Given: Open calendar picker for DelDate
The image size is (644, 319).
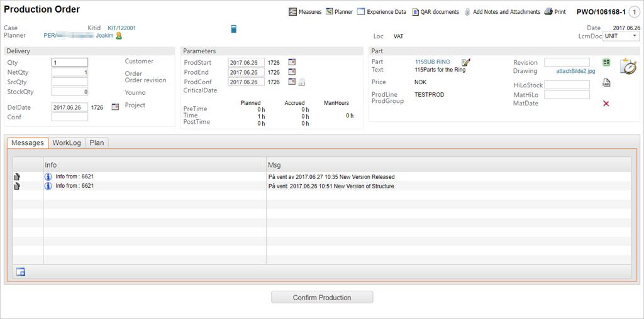Looking at the screenshot, I should [x=115, y=107].
